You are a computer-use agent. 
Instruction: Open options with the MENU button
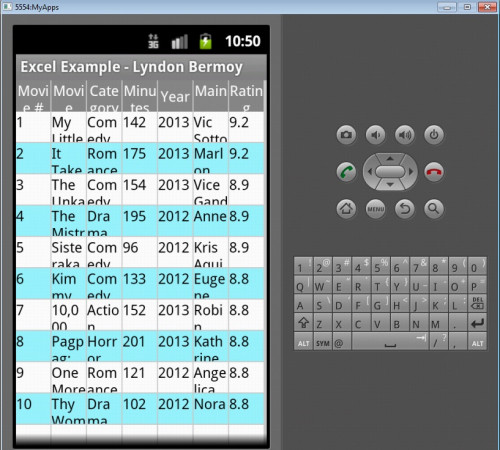point(375,209)
